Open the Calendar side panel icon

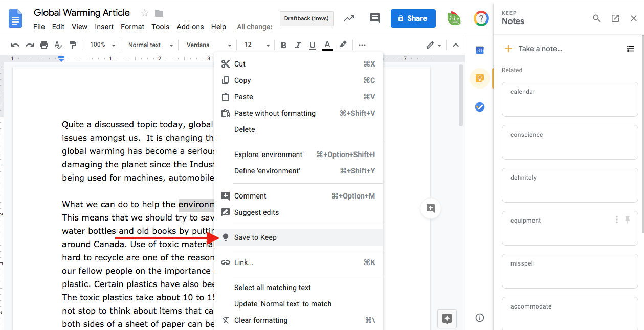pyautogui.click(x=480, y=50)
